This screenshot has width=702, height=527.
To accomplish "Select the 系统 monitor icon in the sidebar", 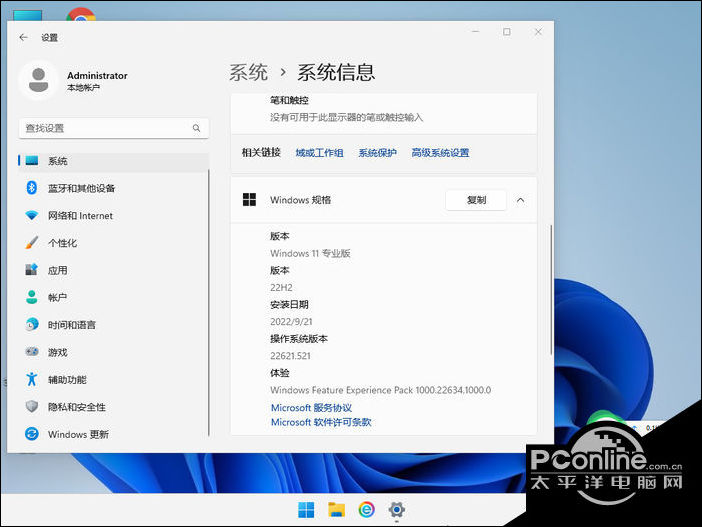I will click(x=32, y=160).
